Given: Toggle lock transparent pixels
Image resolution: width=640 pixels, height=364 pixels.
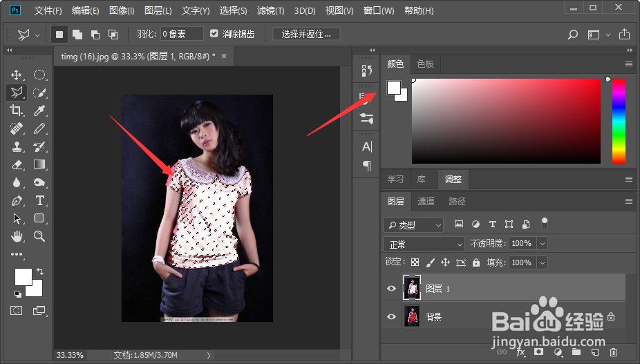Looking at the screenshot, I should (x=415, y=262).
